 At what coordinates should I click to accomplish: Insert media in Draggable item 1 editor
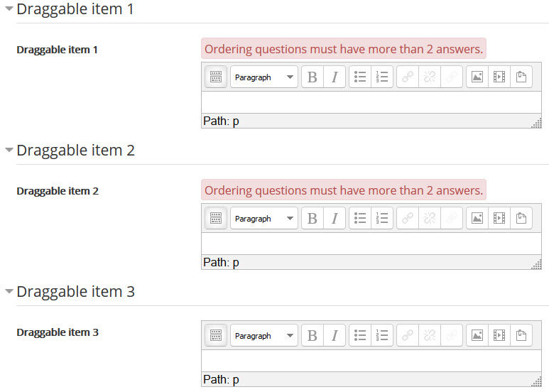point(499,77)
